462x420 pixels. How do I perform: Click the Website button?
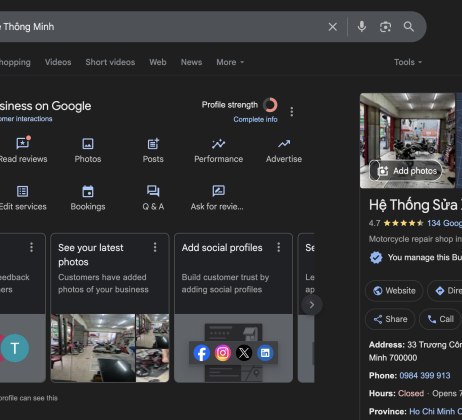tap(394, 291)
